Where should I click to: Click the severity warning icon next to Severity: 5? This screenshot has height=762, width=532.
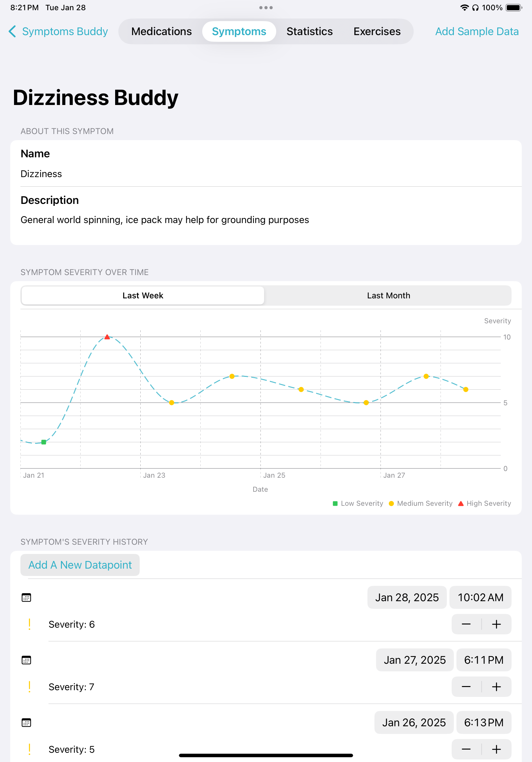[x=30, y=749]
